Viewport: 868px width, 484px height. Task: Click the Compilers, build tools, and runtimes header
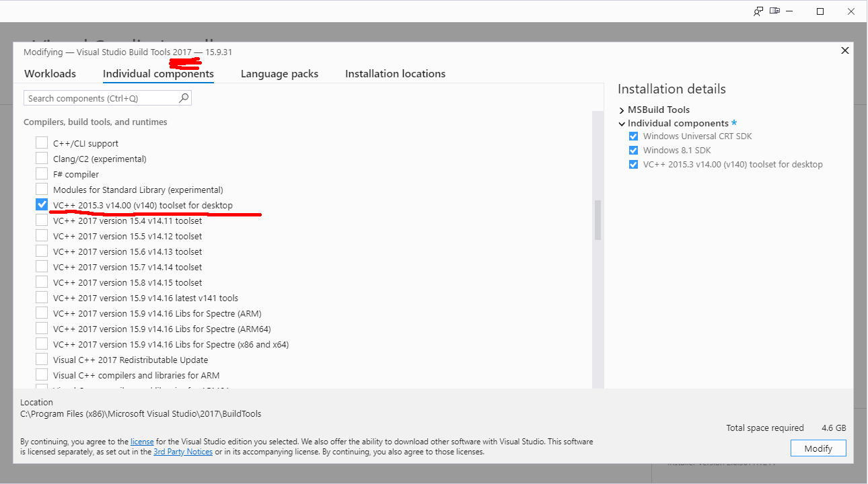(x=96, y=122)
